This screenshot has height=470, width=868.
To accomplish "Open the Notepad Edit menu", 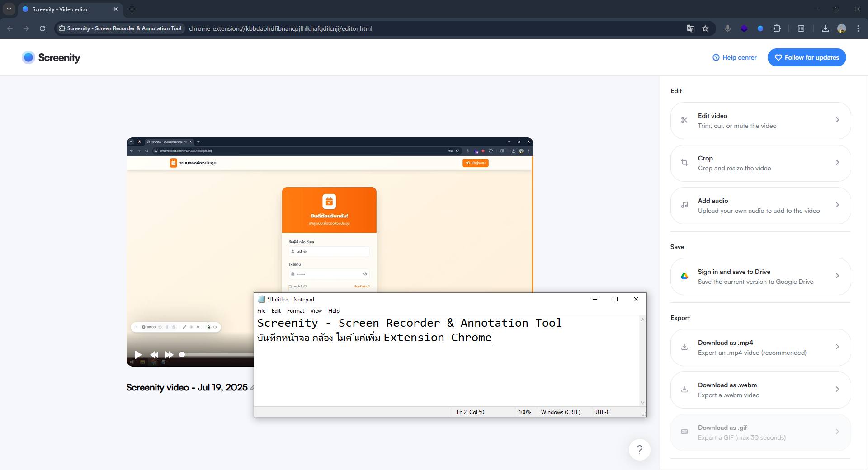I will (276, 311).
